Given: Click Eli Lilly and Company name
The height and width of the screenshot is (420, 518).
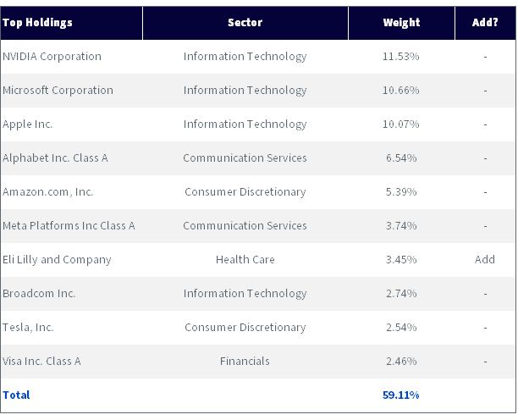Looking at the screenshot, I should (57, 260).
